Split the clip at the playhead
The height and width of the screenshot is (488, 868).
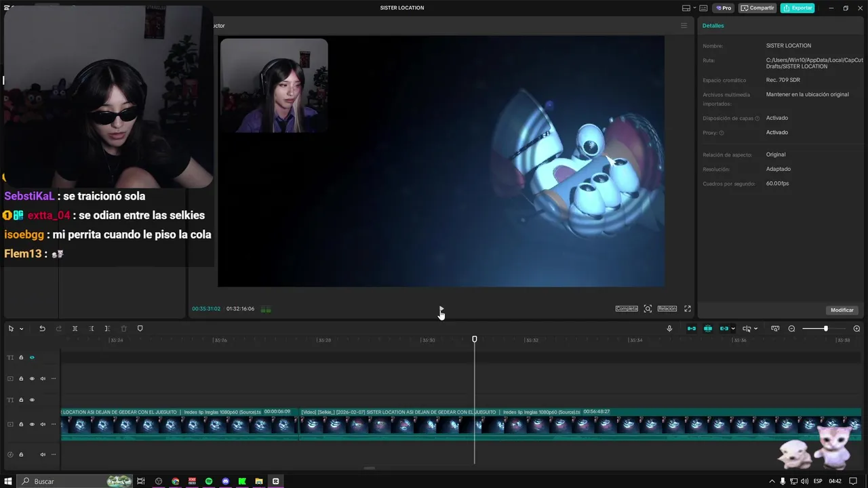pos(75,329)
